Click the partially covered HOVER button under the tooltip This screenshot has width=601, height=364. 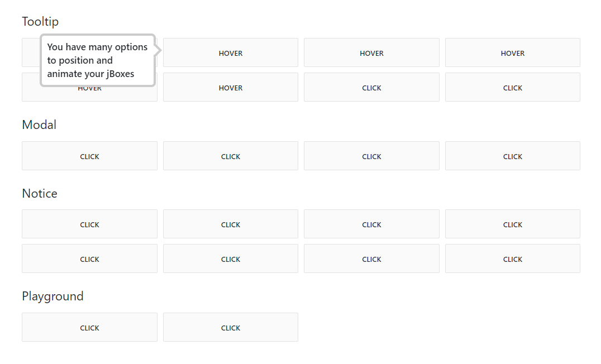[89, 94]
